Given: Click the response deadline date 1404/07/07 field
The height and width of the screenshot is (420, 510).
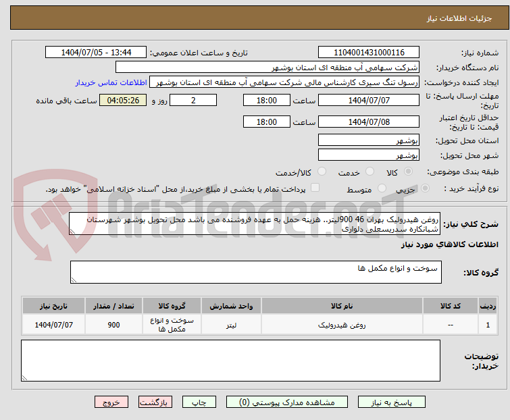Looking at the screenshot, I should click(369, 100).
